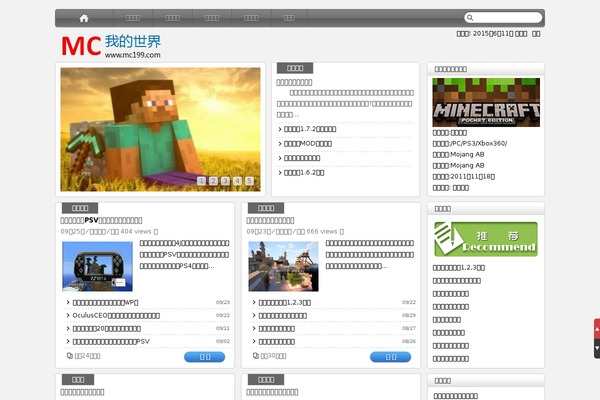Click the Minecraft Pocket Edition image
This screenshot has height=400, width=600.
coord(486,102)
